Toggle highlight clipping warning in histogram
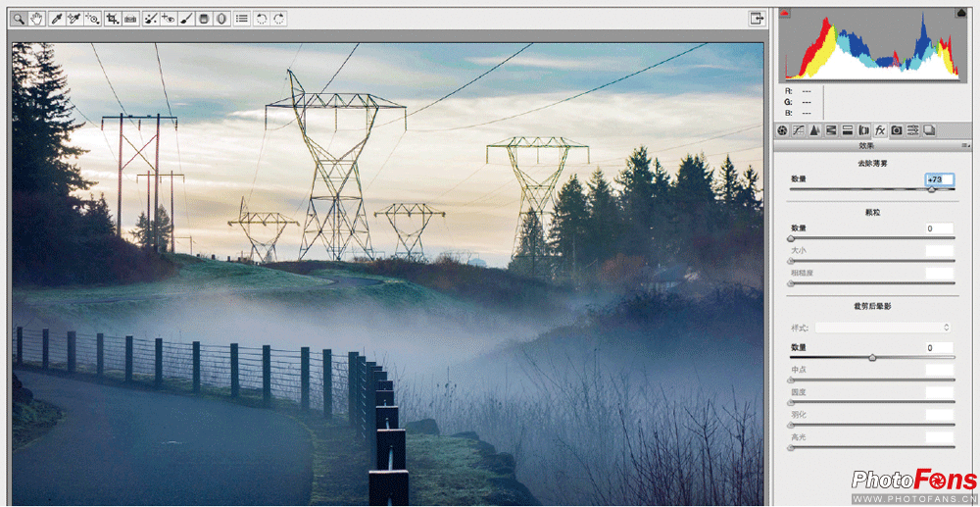 tap(960, 13)
